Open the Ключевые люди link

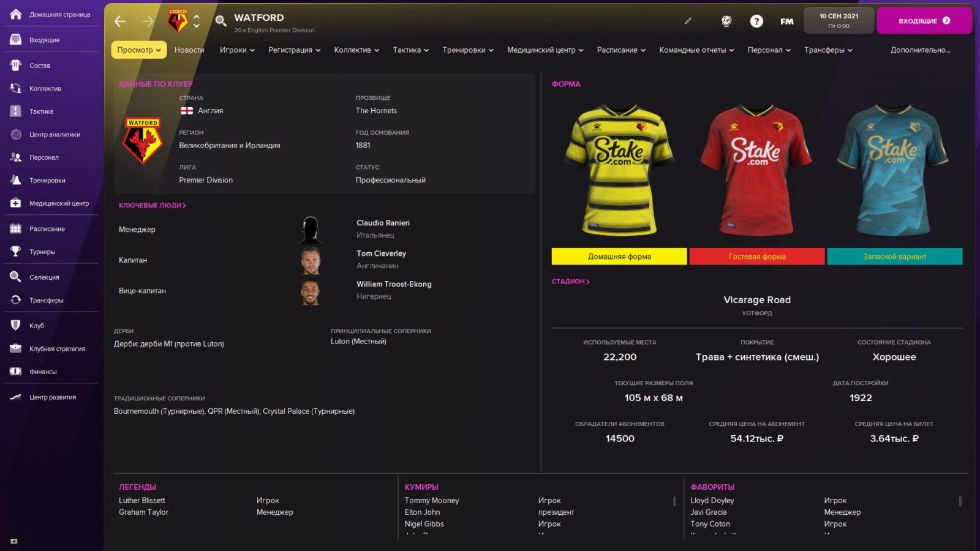tap(152, 206)
